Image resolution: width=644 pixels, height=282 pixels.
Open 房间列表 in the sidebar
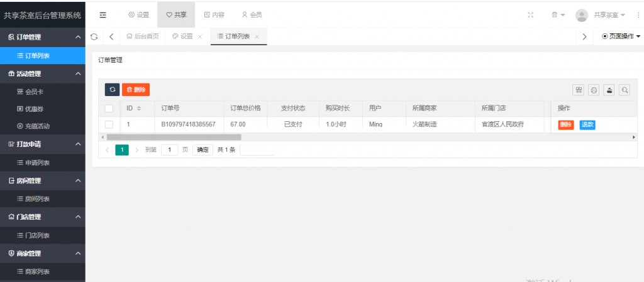[43, 199]
